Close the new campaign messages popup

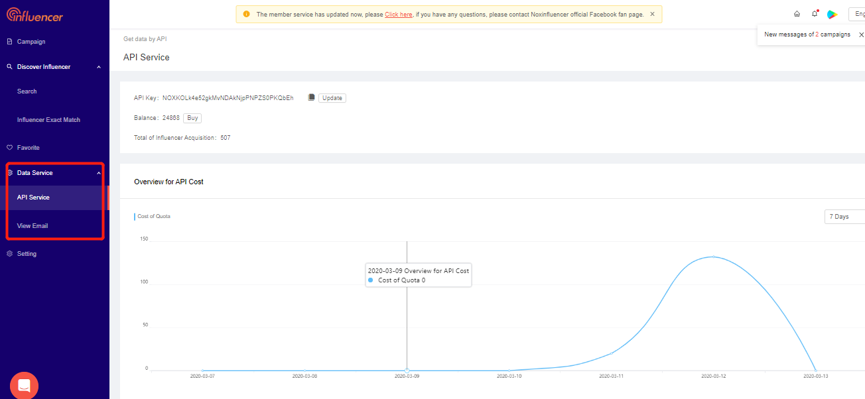coord(861,35)
